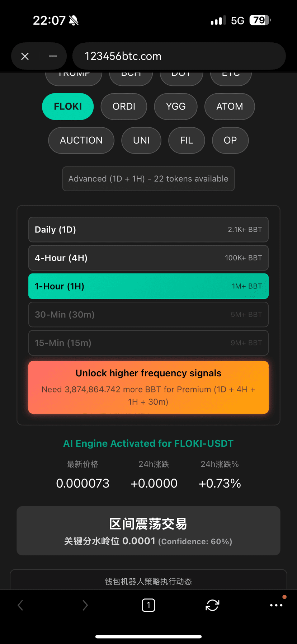Select the 30-Min (30m) timeframe

click(x=148, y=315)
